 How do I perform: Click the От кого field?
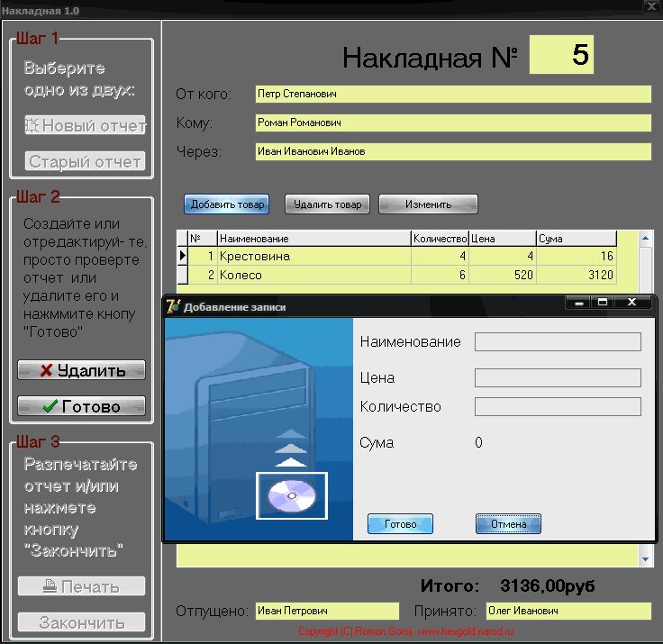(452, 94)
